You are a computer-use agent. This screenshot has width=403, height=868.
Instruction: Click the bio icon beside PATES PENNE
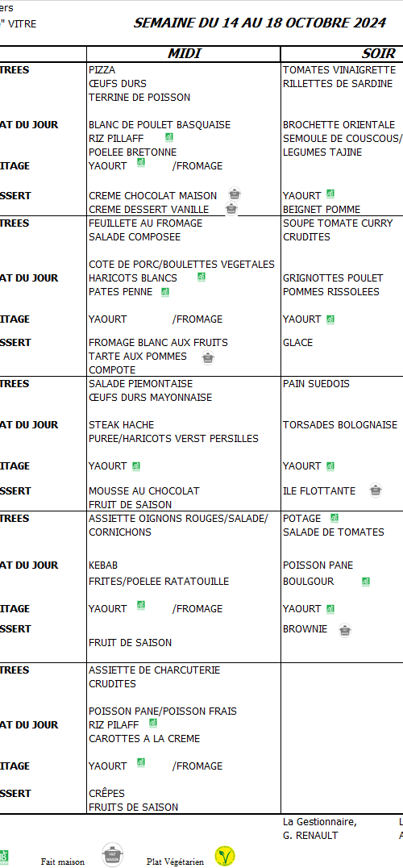coord(164,292)
